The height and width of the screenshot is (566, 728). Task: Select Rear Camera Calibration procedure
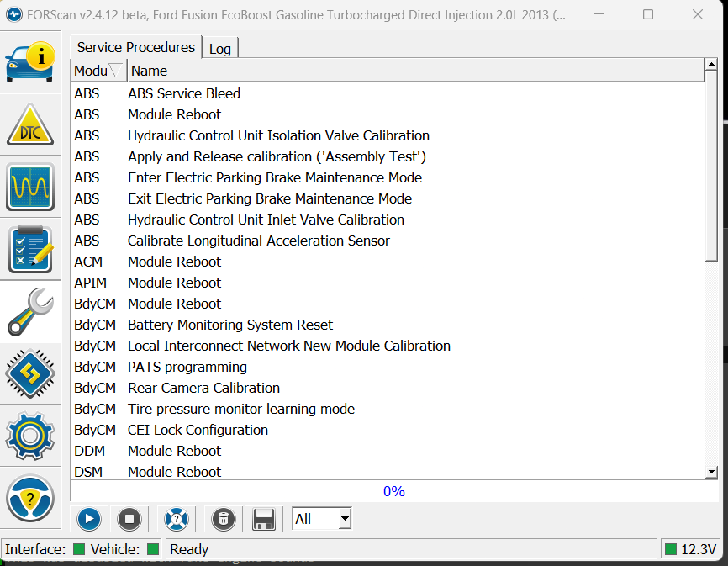coord(388,388)
